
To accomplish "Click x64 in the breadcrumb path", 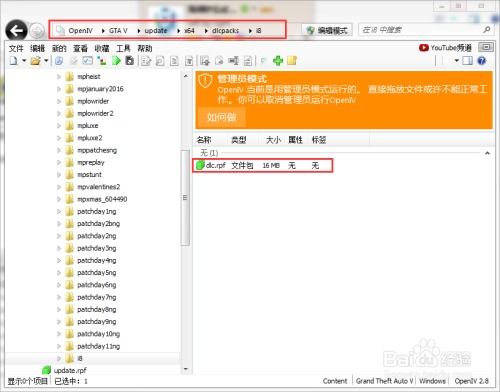I will [189, 31].
